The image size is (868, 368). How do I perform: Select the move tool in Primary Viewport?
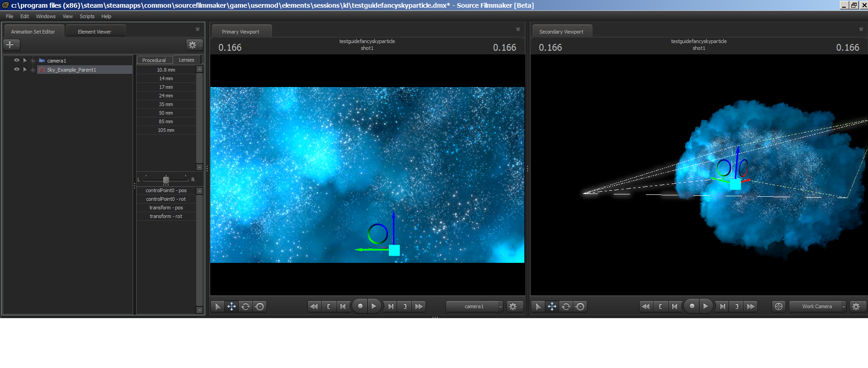coord(232,307)
